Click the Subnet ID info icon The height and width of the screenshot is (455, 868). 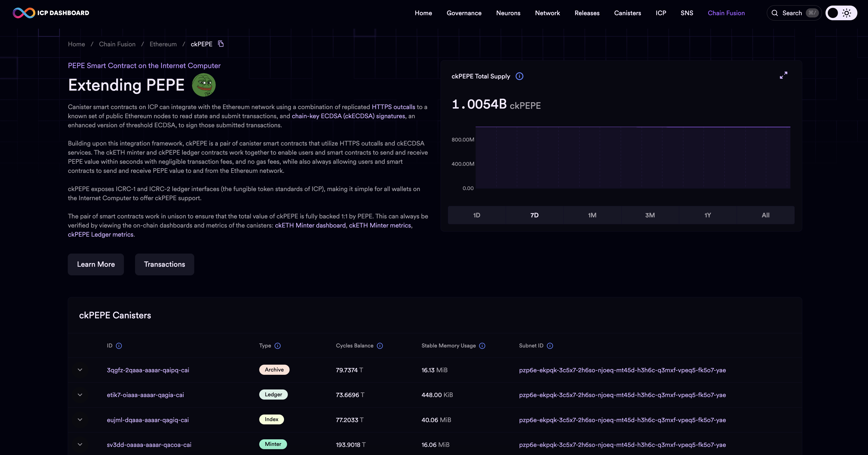click(550, 345)
